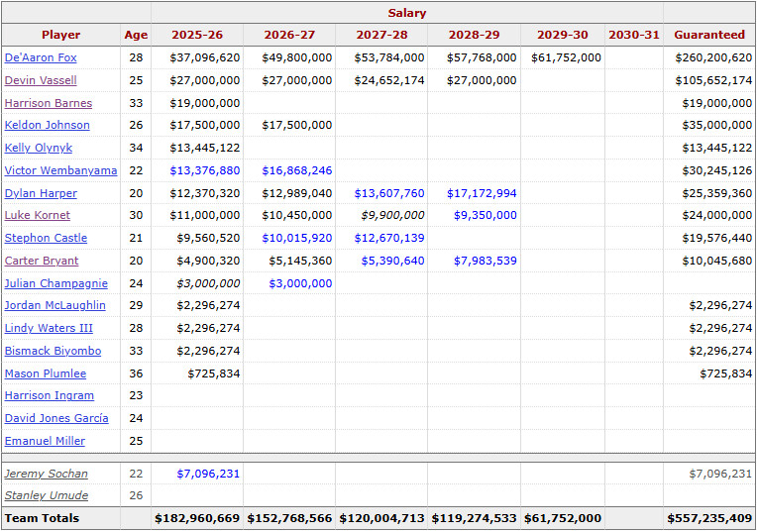Viewport: 757px width, 532px height.
Task: Sort by Guaranteed column header
Action: 709,35
